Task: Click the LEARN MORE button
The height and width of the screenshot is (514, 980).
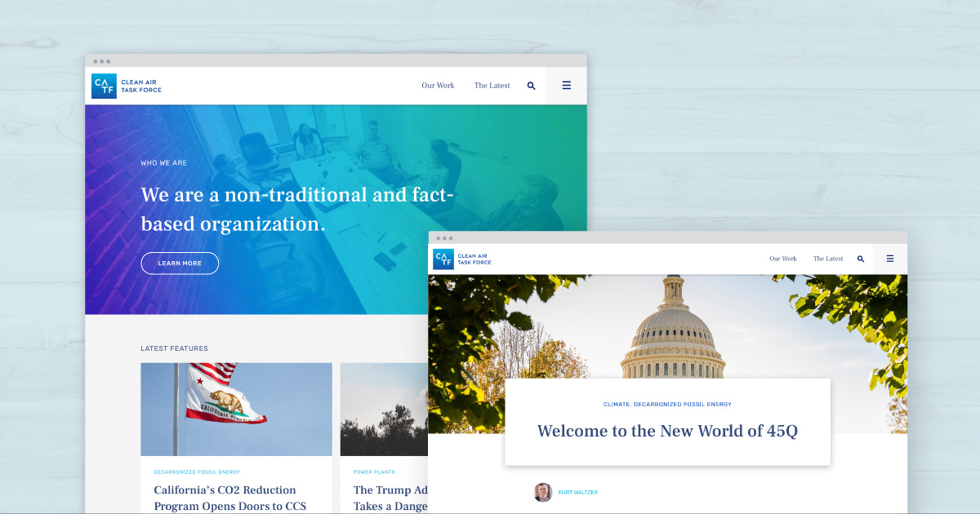Action: point(180,263)
